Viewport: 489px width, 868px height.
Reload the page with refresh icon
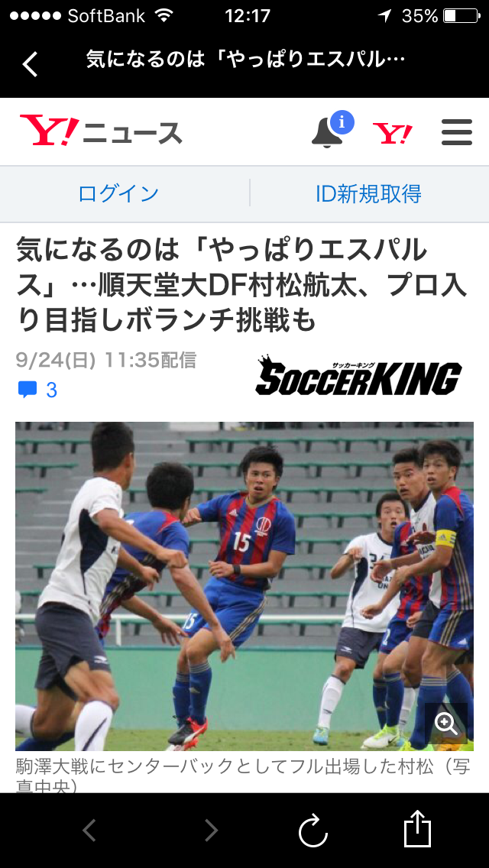click(313, 831)
